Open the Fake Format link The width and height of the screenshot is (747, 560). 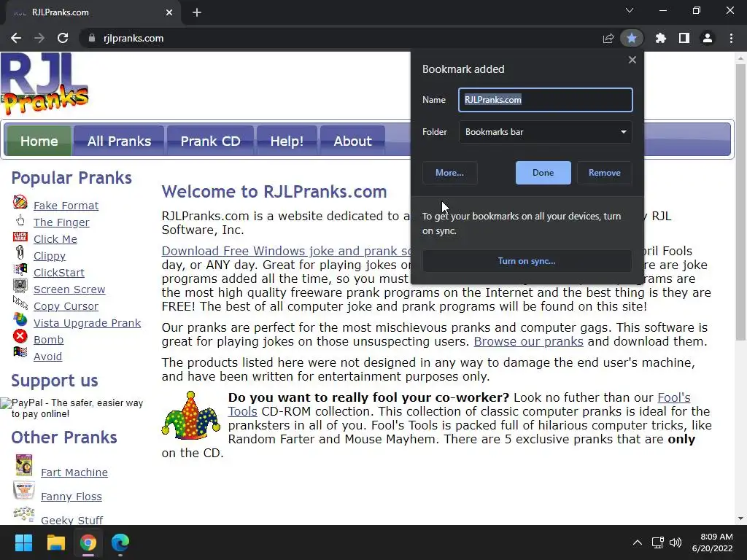66,206
